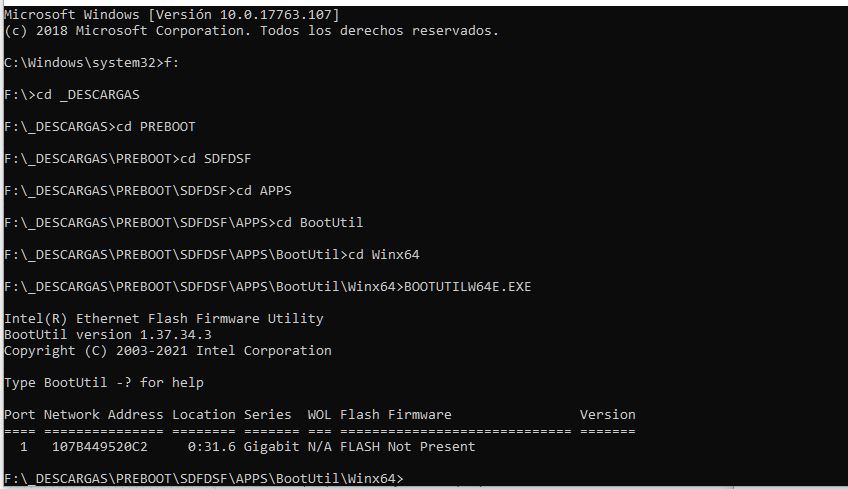848x489 pixels.
Task: Click the 'cd _DESCARGAS' command text
Action: pos(88,95)
